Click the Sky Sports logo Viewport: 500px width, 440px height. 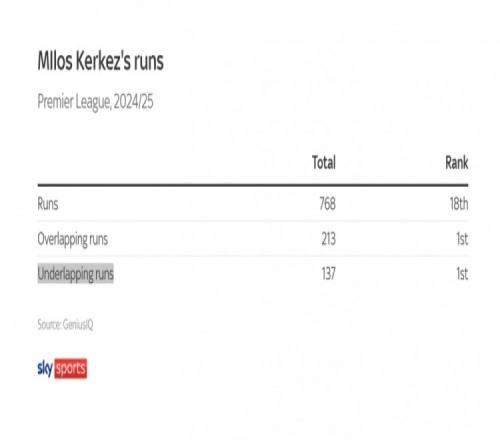(62, 368)
